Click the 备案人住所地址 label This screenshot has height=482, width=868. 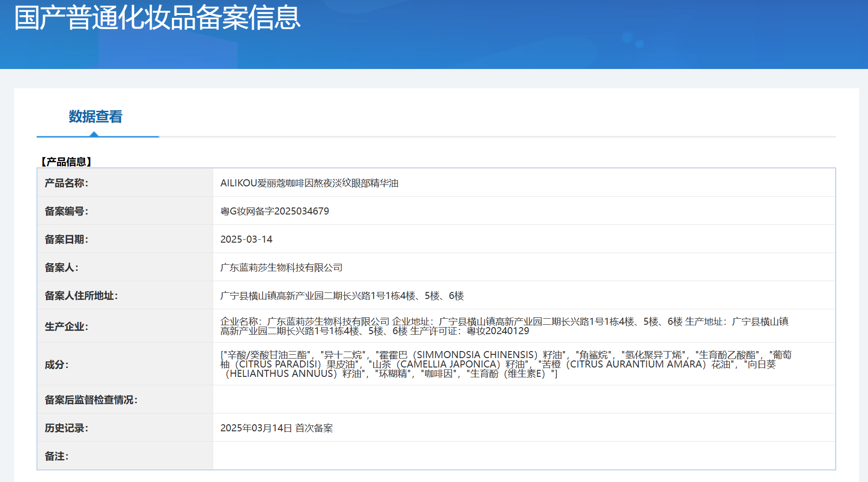(x=81, y=296)
